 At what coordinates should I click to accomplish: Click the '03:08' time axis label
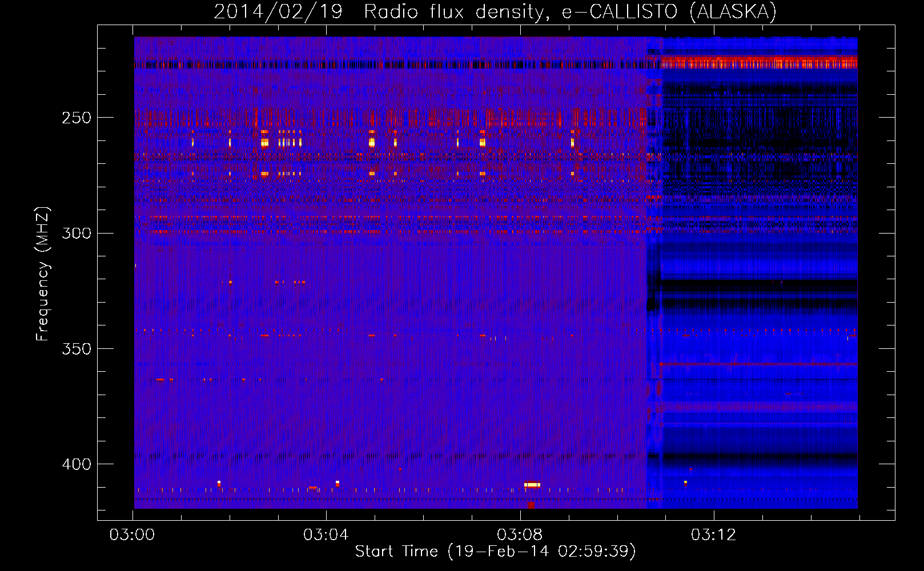click(x=520, y=535)
